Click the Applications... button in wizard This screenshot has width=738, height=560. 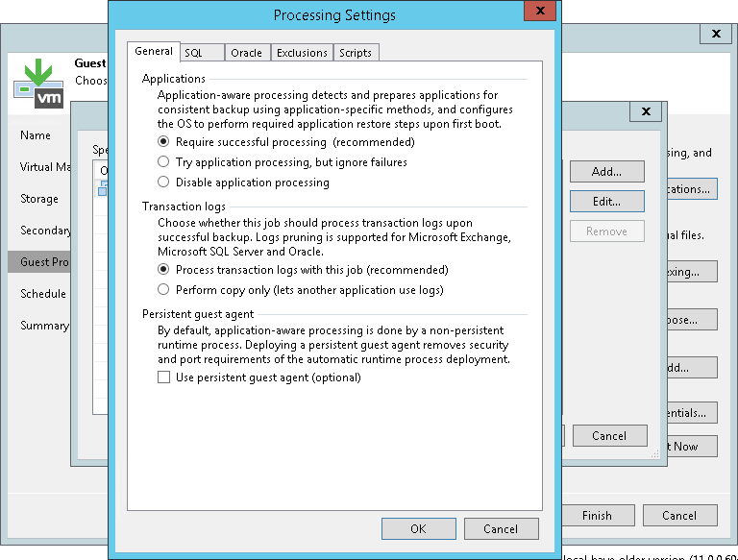tap(692, 188)
